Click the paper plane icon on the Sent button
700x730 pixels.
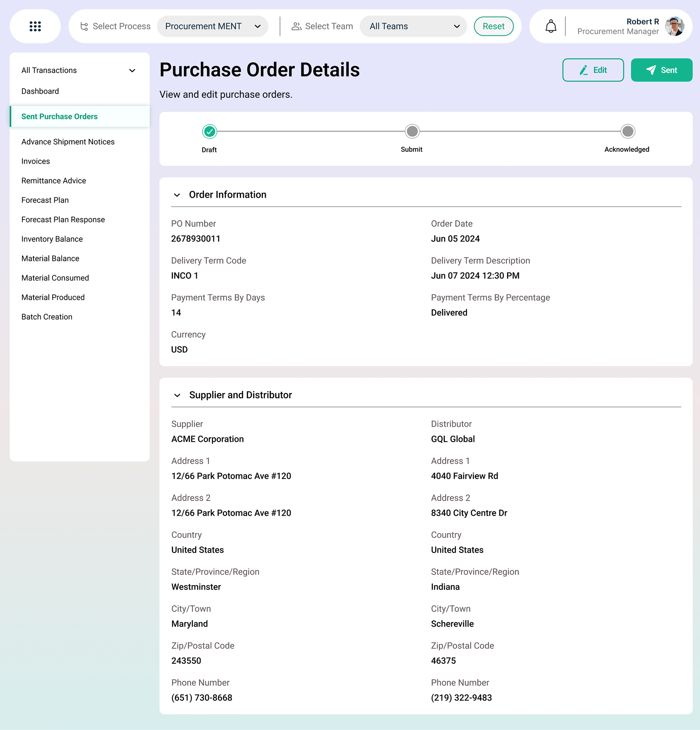coord(651,70)
